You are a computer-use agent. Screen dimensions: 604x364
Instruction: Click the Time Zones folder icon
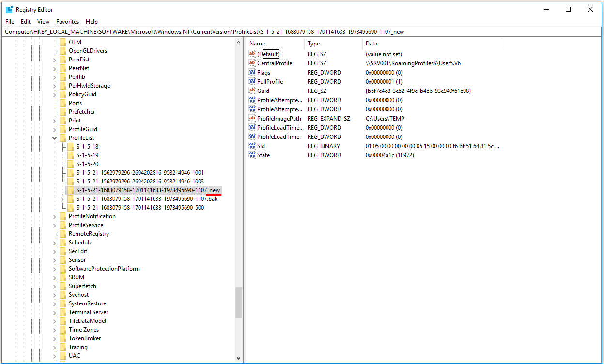pyautogui.click(x=62, y=330)
